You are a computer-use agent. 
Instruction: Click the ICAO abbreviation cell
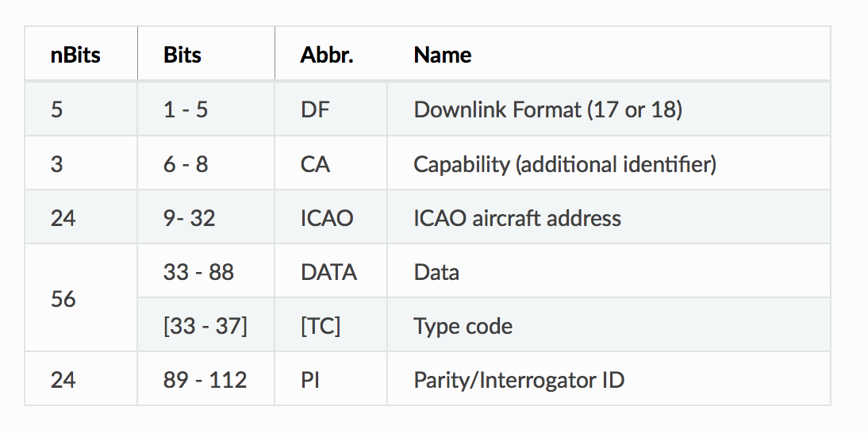click(327, 218)
